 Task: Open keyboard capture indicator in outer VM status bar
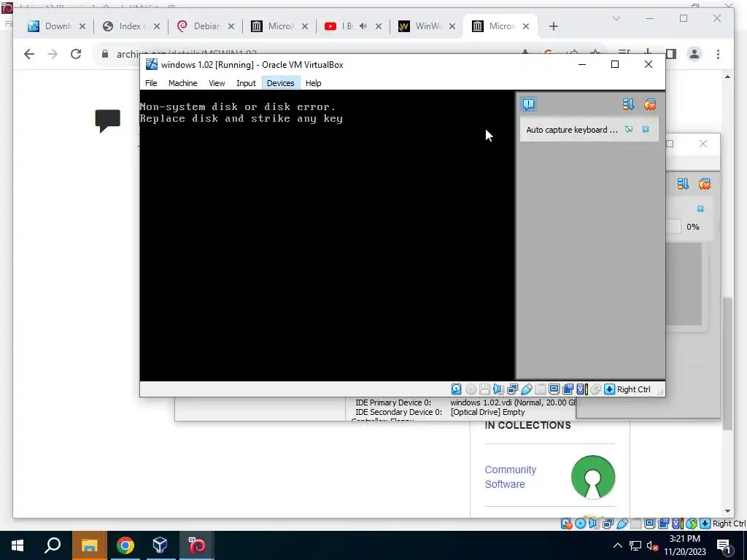pyautogui.click(x=705, y=524)
